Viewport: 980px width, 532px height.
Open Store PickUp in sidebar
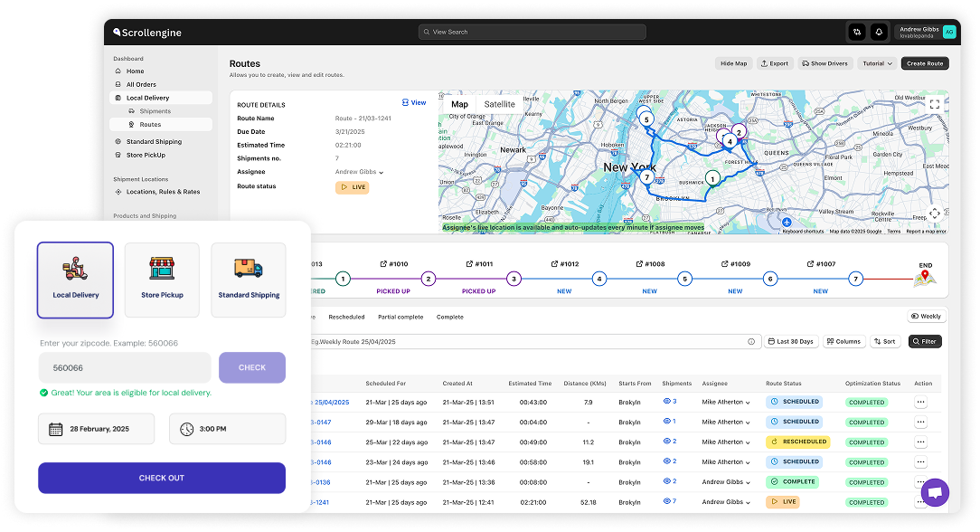point(146,155)
